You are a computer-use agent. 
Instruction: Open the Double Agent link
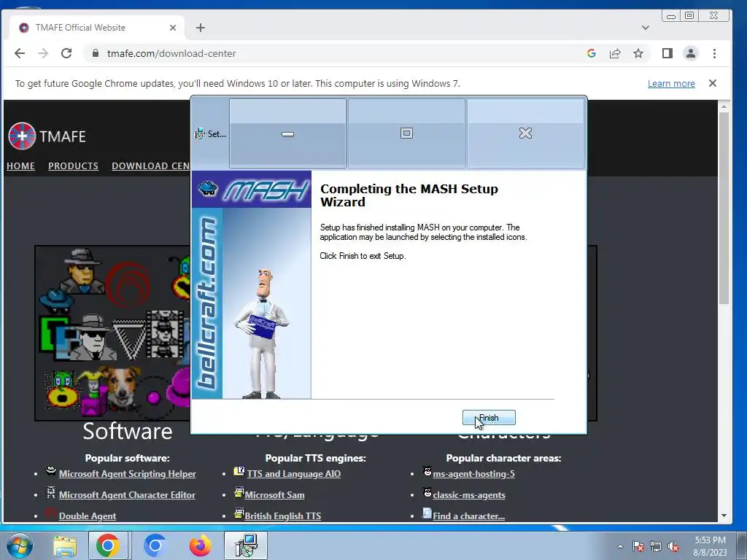click(x=88, y=516)
